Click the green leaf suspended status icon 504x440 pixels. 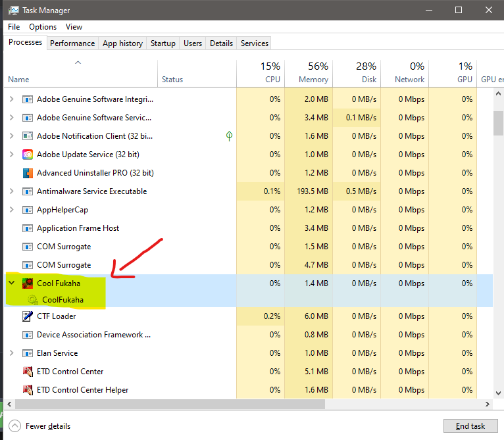coord(229,136)
